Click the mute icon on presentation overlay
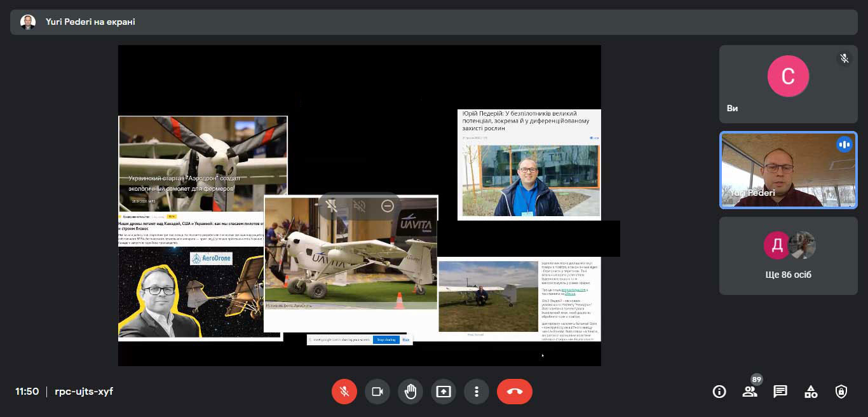Screen dimensions: 868x417 [x=359, y=206]
